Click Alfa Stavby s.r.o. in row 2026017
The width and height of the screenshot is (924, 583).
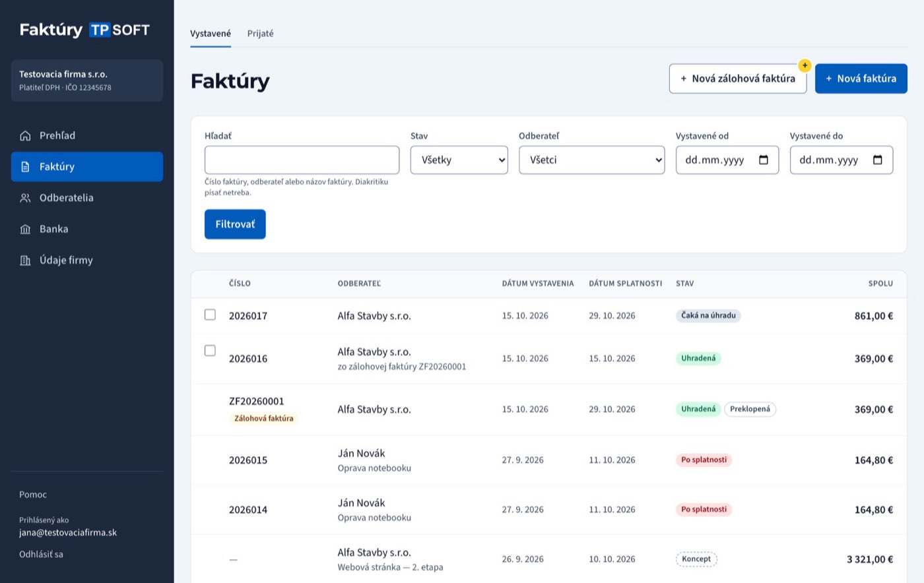(x=374, y=316)
